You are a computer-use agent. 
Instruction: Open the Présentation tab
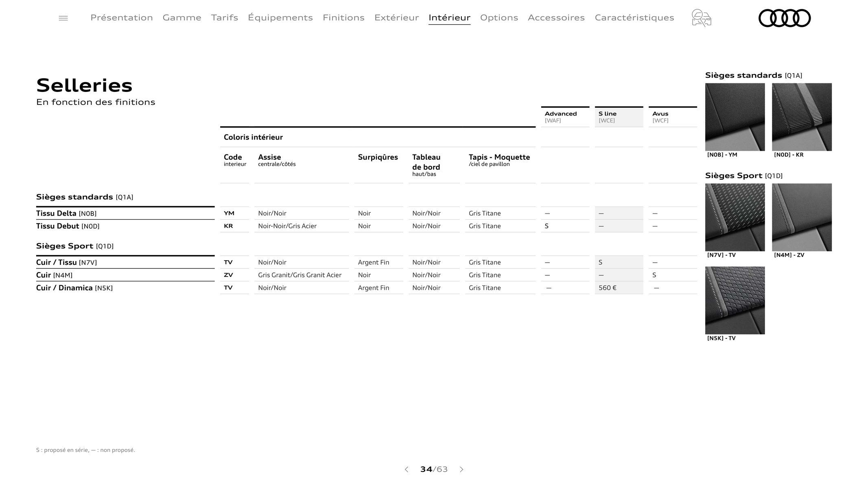pos(122,17)
